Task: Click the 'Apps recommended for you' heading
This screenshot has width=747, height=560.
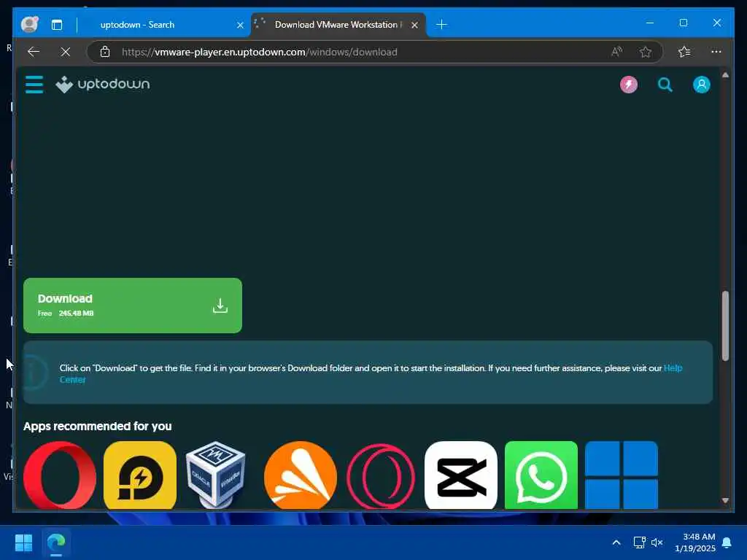Action: tap(97, 426)
